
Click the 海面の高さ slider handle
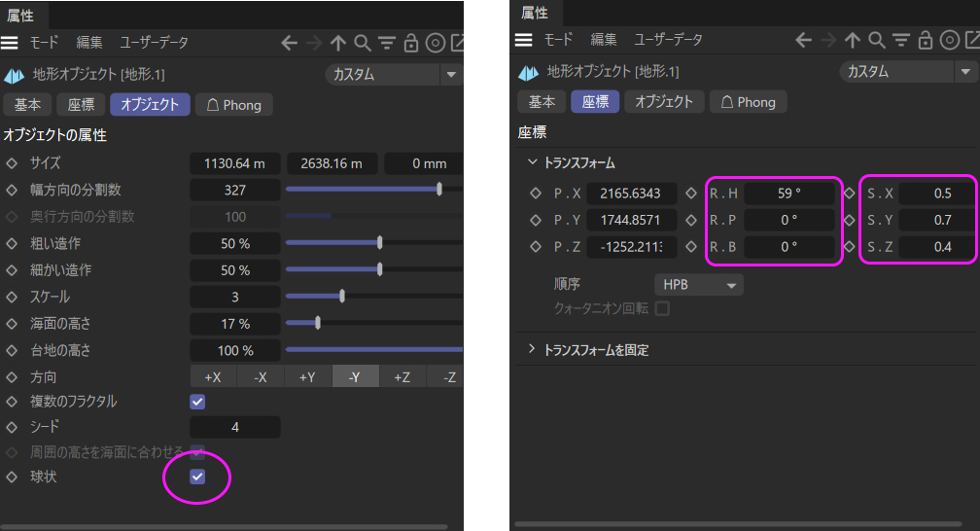318,323
